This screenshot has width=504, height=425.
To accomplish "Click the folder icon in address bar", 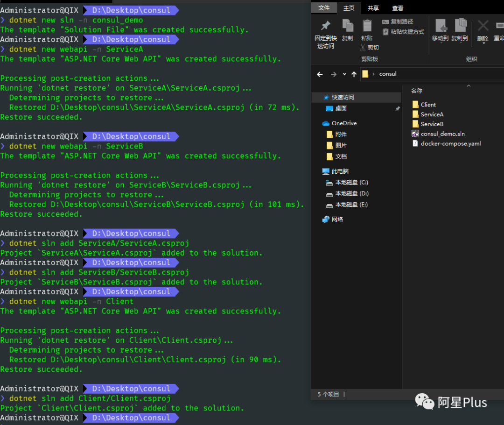I will coord(365,74).
